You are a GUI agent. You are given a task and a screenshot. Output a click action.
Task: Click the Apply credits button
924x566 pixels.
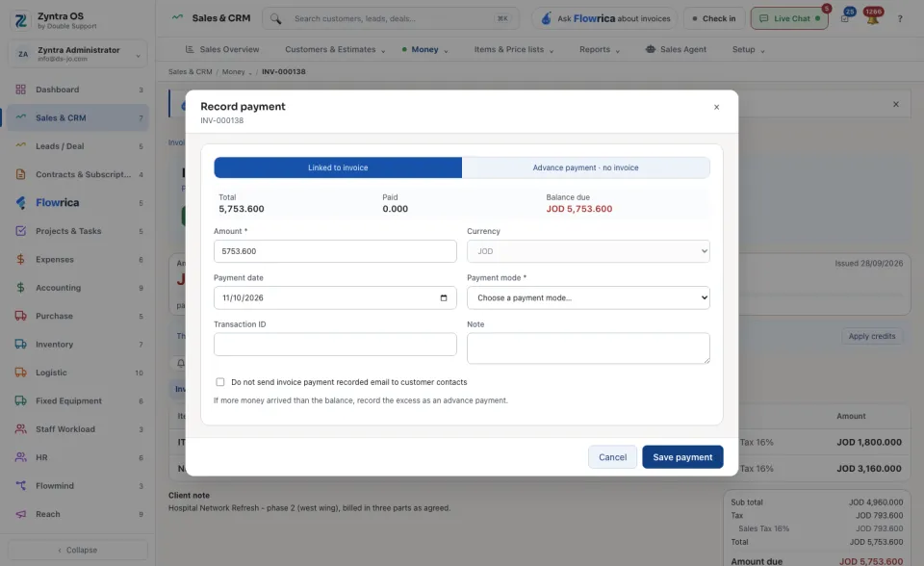pyautogui.click(x=872, y=336)
